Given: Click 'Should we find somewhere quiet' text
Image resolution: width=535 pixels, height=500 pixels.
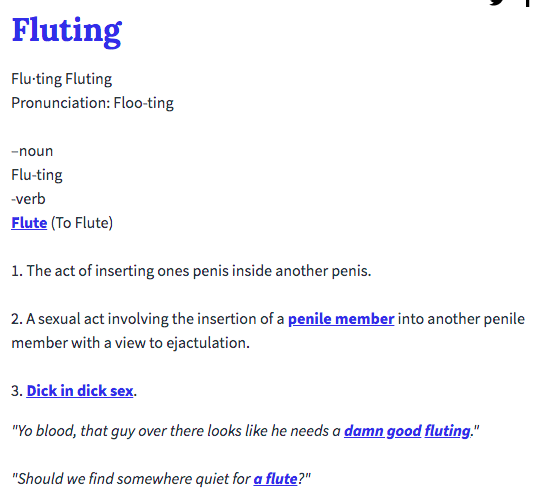Looking at the screenshot, I should point(131,478).
